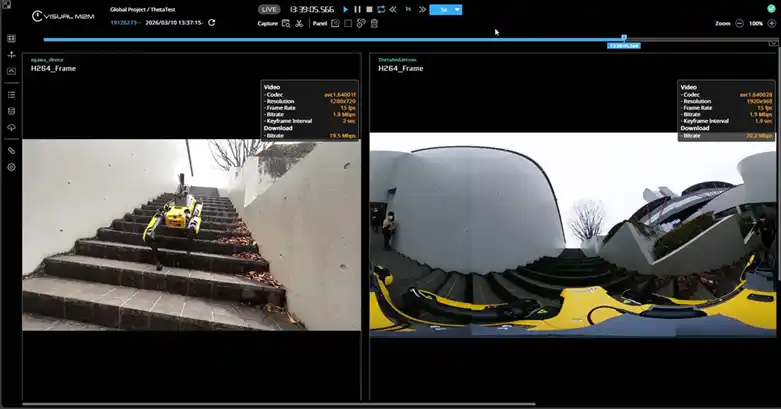The height and width of the screenshot is (409, 781).
Task: Open the settings gear icon in sidebar
Action: point(11,167)
